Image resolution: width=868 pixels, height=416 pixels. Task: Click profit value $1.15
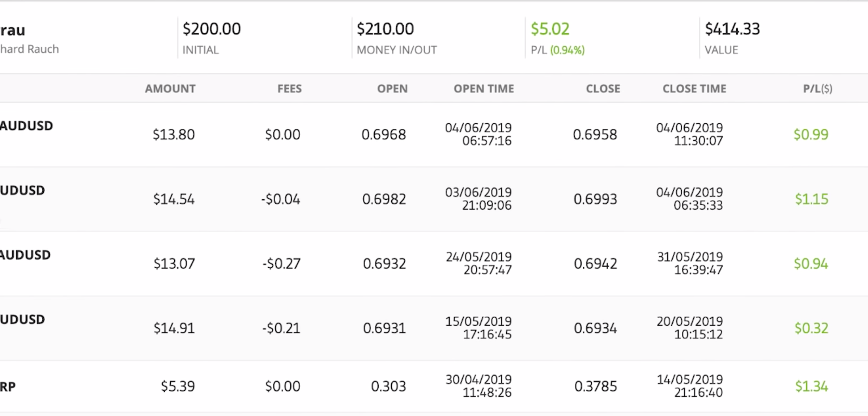(x=812, y=199)
